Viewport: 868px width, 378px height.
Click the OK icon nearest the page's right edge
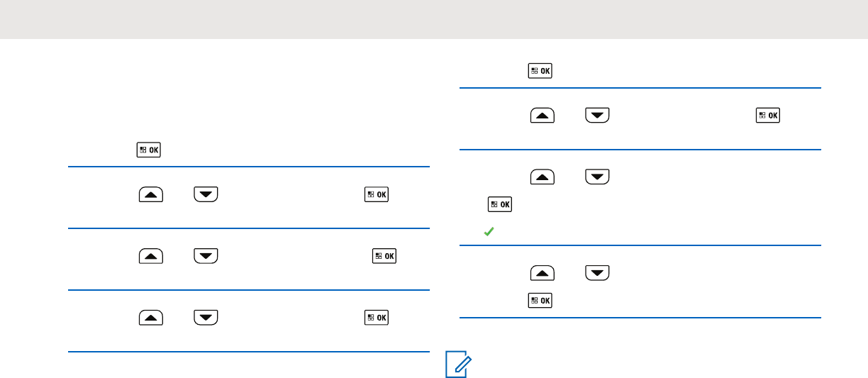click(768, 116)
